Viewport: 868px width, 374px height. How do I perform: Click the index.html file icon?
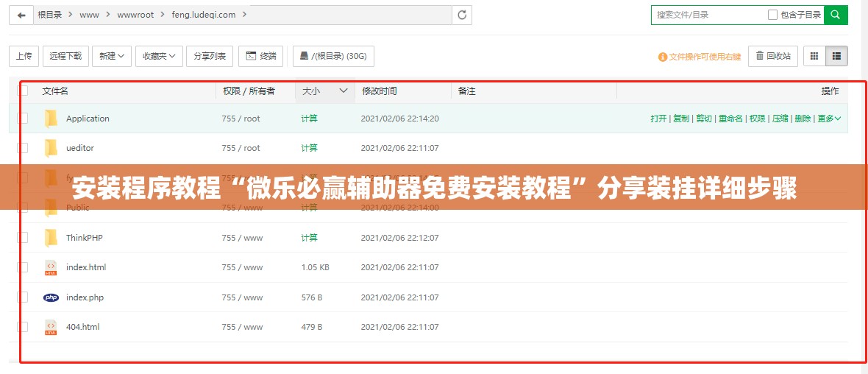(51, 268)
